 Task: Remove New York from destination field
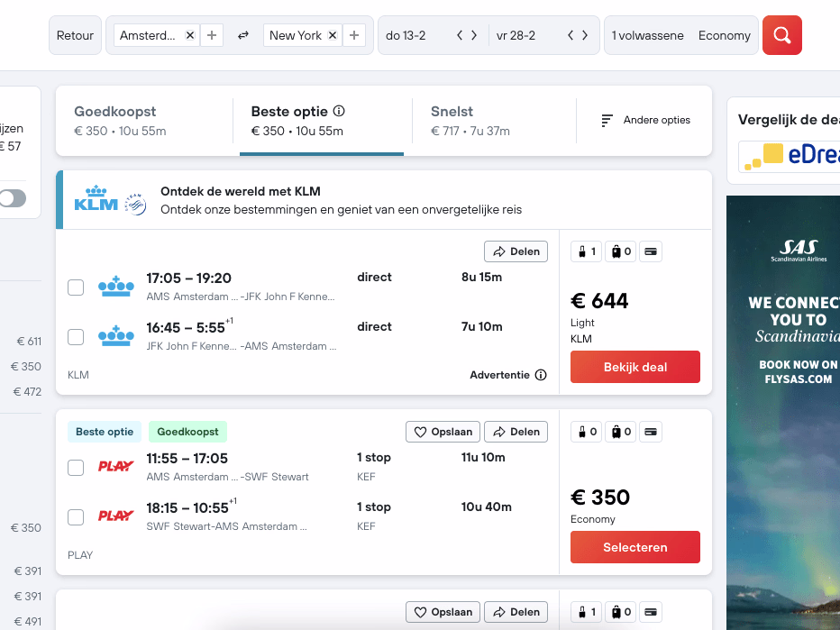(333, 35)
